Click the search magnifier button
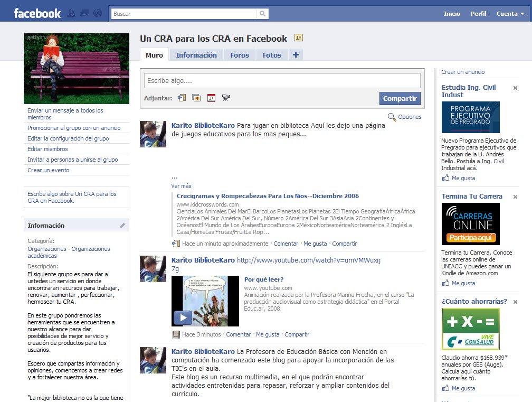This screenshot has width=532, height=402. point(263,14)
